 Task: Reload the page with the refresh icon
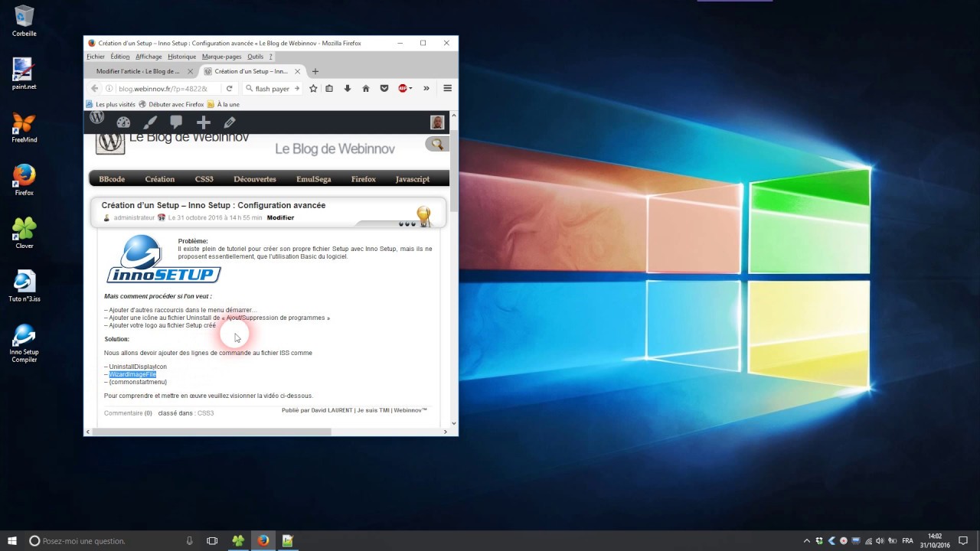(229, 89)
